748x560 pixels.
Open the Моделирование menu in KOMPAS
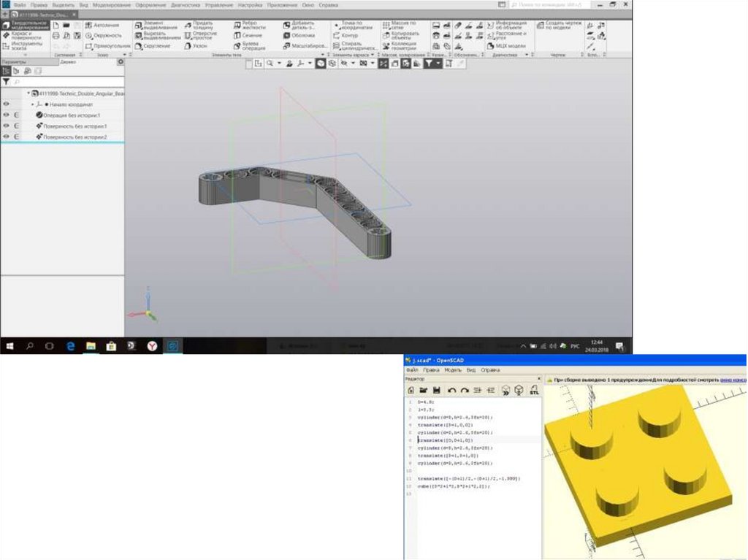point(111,5)
